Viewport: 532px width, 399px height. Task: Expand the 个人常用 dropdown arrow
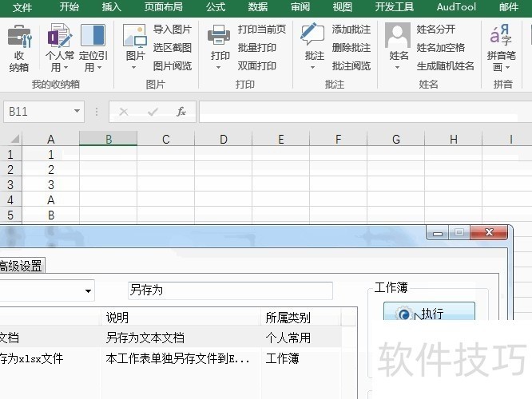[66, 68]
